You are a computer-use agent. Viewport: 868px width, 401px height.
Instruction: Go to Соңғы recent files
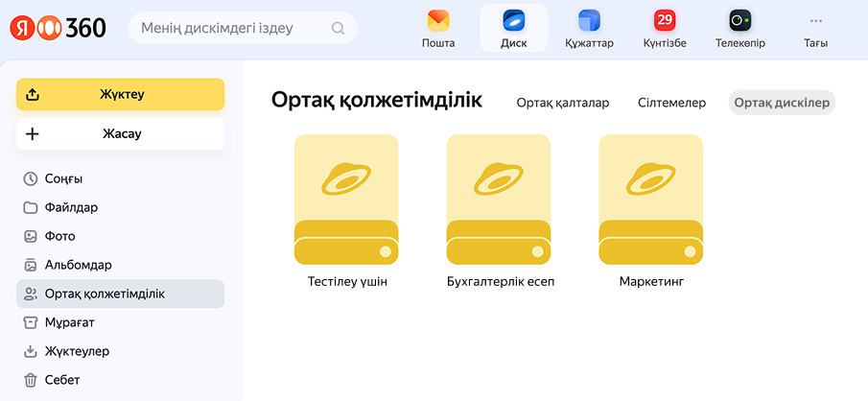(63, 178)
